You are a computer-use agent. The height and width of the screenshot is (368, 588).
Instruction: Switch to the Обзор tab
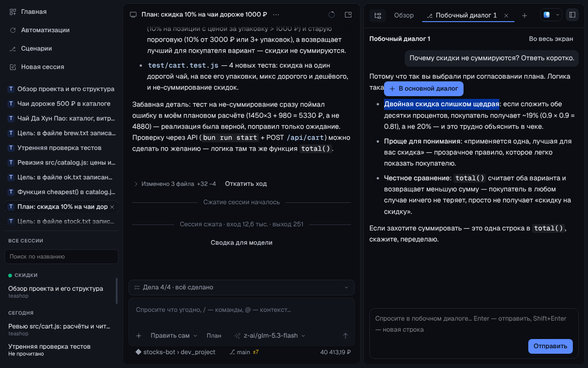(404, 15)
